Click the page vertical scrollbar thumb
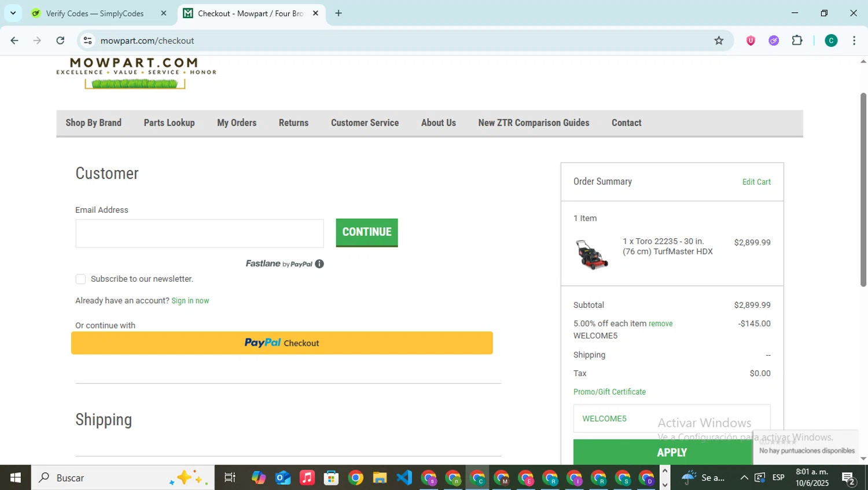This screenshot has width=868, height=490. (863, 189)
